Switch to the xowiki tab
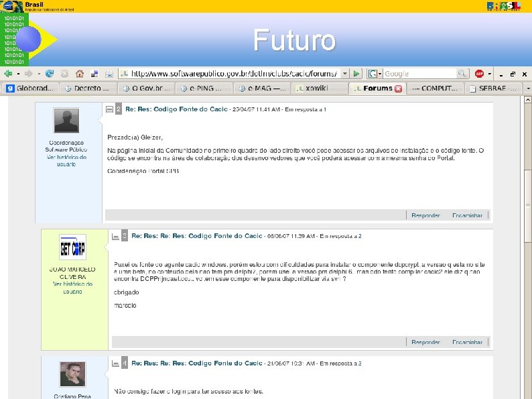Image resolution: width=532 pixels, height=399 pixels. pos(320,89)
